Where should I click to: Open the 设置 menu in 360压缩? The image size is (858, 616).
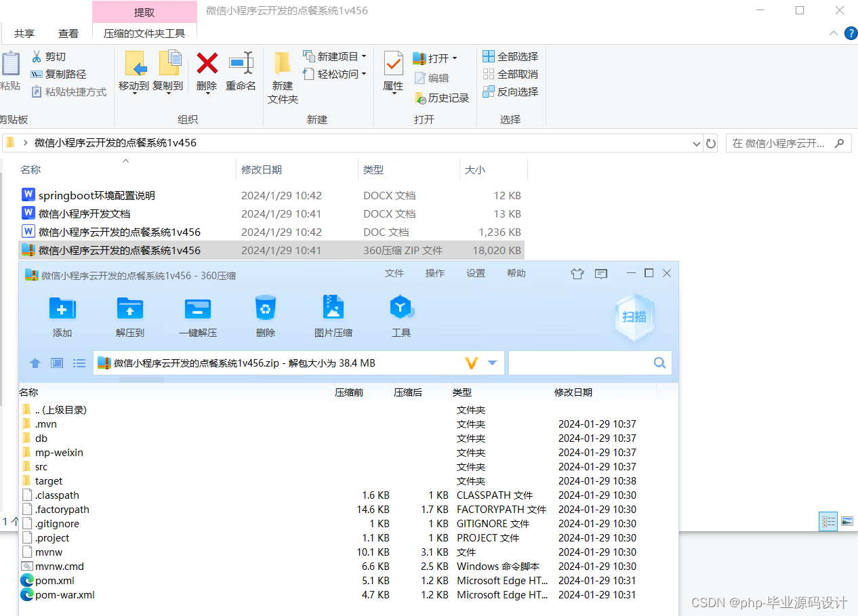pyautogui.click(x=475, y=273)
